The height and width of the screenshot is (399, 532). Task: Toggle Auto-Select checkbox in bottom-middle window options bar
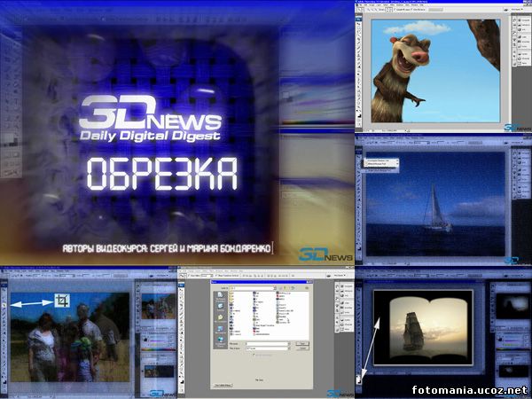189,276
